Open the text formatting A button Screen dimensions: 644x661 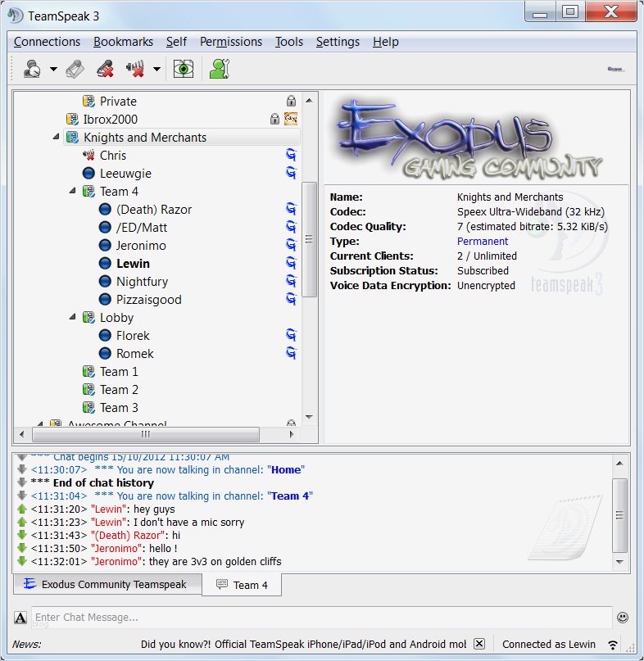20,618
